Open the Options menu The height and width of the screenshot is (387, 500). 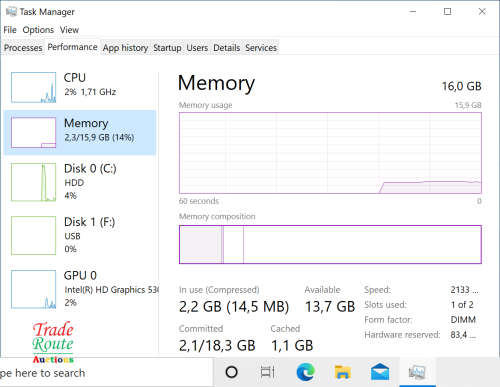(38, 30)
